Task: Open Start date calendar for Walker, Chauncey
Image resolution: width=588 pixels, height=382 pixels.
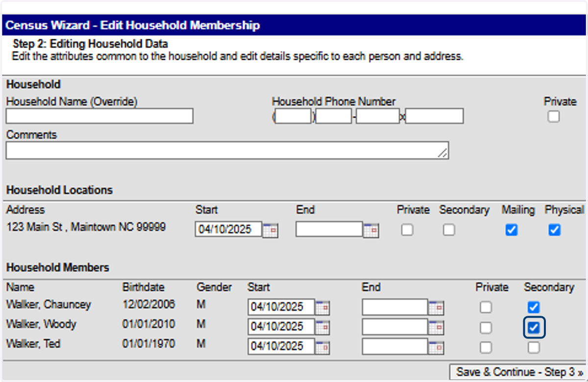Action: point(322,308)
